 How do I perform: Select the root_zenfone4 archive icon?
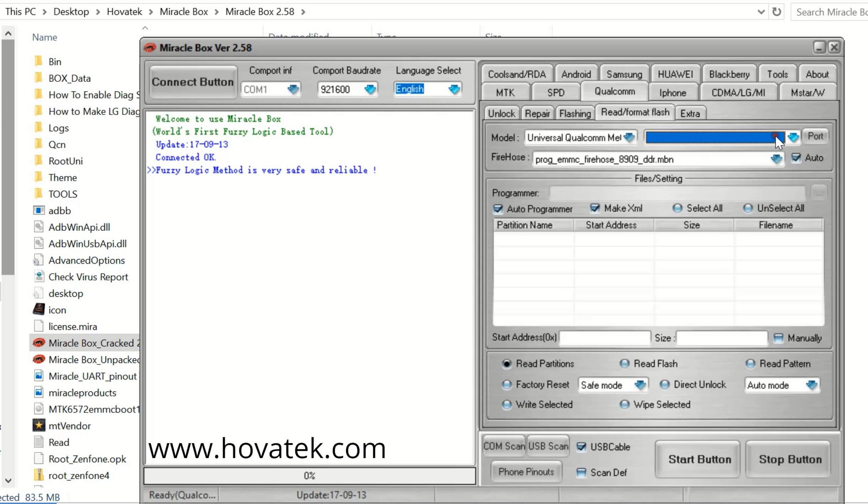point(38,475)
